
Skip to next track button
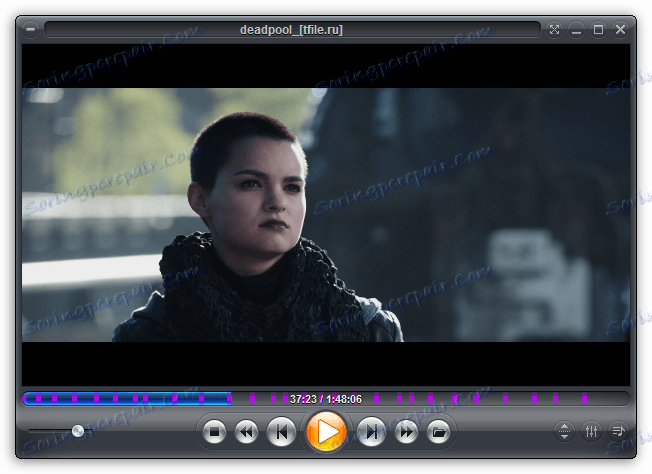click(371, 432)
